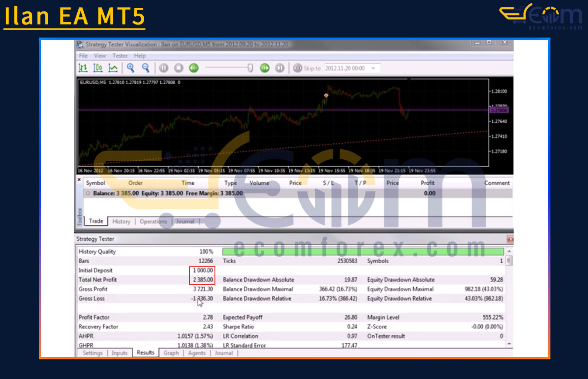Click the Margin Level value 555.22%
This screenshot has height=379, width=588.
(493, 317)
